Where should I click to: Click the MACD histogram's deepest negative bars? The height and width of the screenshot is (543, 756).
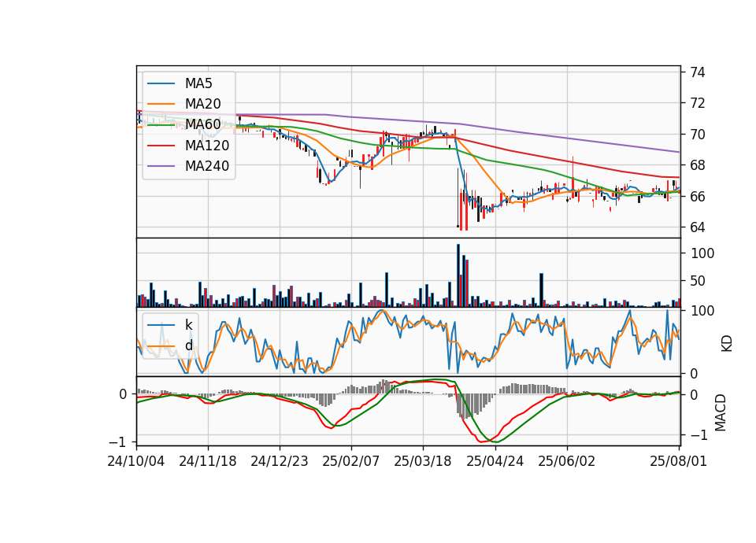pyautogui.click(x=465, y=406)
